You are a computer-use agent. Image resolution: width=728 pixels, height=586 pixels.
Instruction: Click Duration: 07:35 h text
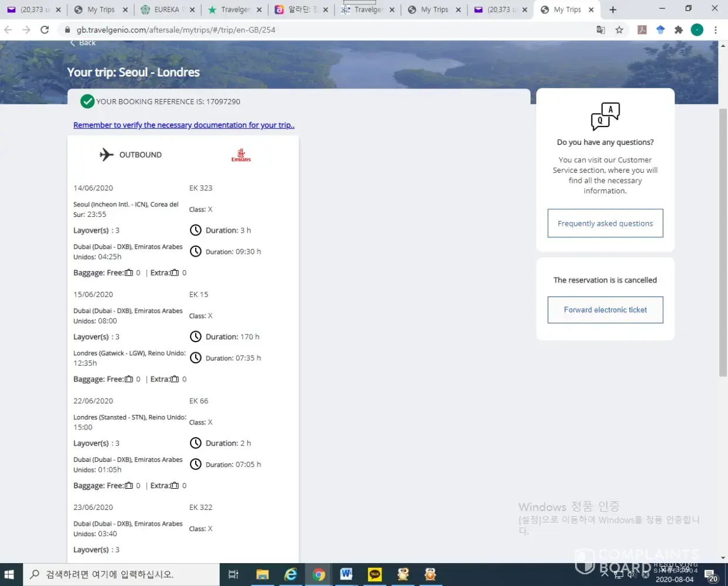pos(233,358)
